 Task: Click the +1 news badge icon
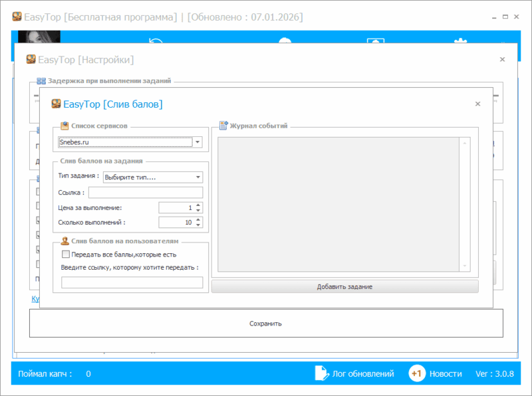tap(417, 373)
